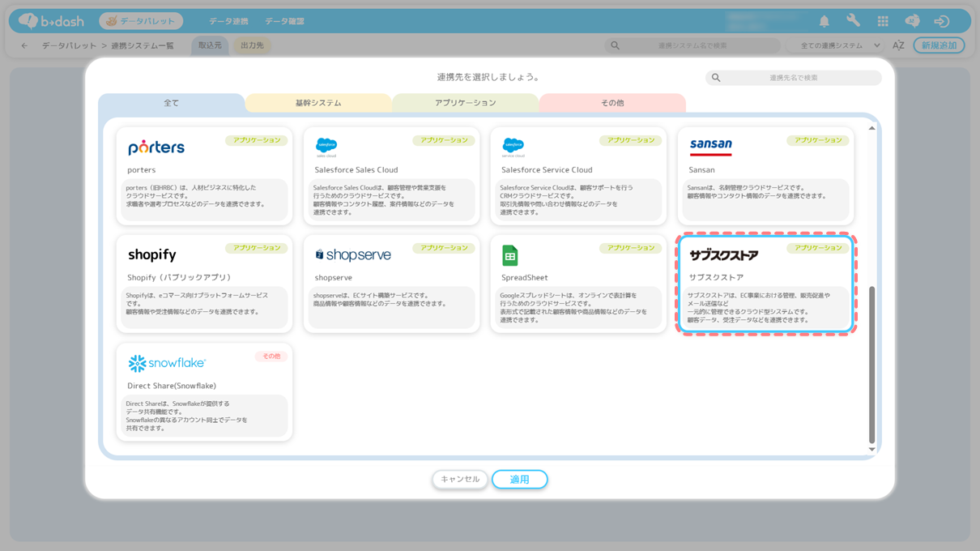Select the 出力先 tab

(x=252, y=45)
